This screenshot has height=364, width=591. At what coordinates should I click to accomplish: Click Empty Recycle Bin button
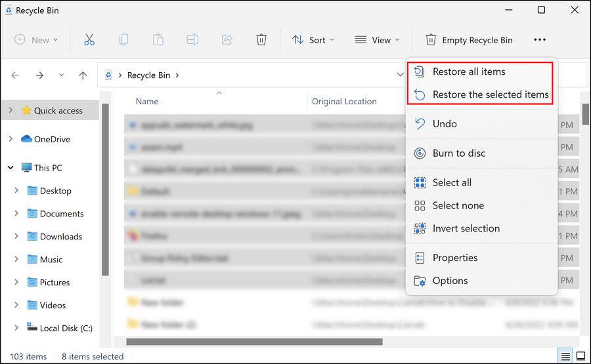pos(469,40)
